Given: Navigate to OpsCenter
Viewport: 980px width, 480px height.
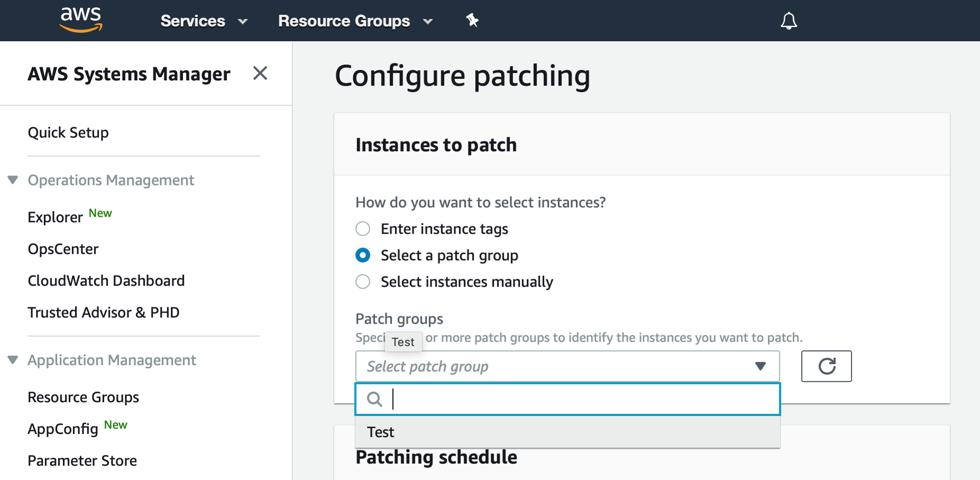Looking at the screenshot, I should (63, 248).
